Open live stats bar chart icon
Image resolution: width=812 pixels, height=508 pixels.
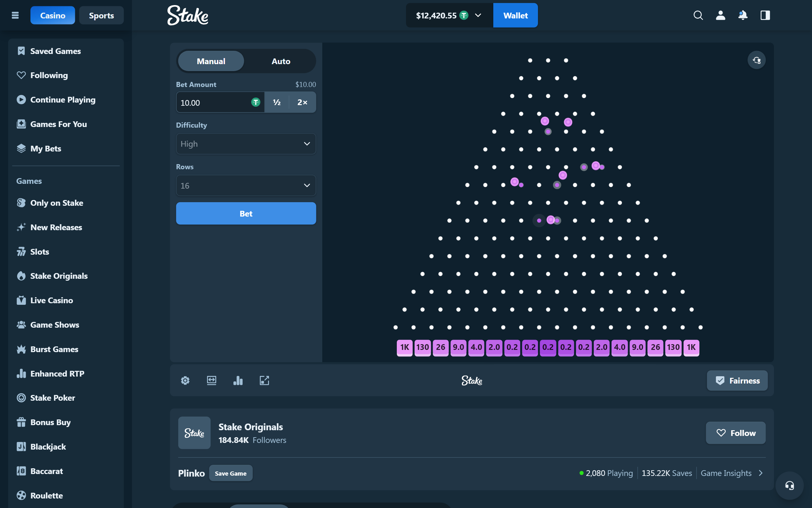(x=238, y=380)
